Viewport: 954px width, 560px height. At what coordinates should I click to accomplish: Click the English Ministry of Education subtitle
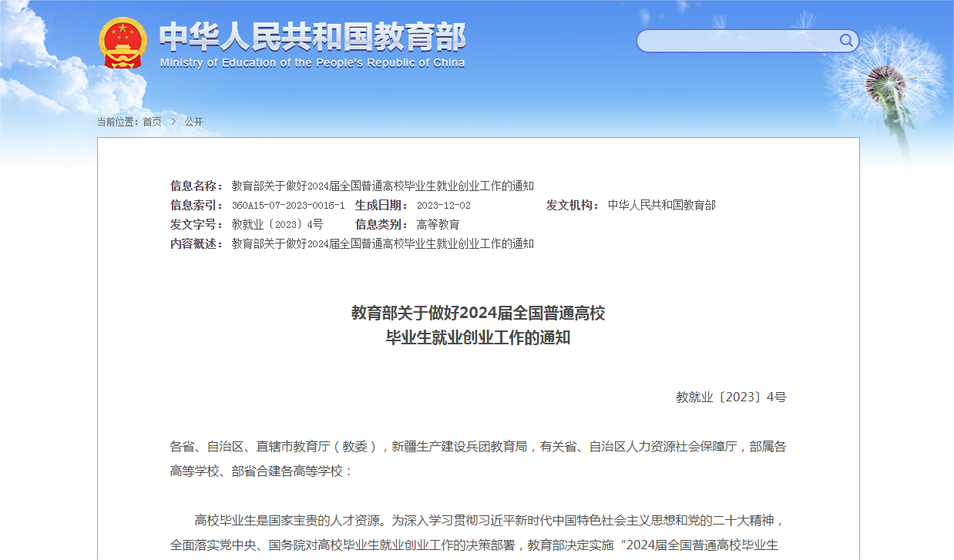coord(312,63)
